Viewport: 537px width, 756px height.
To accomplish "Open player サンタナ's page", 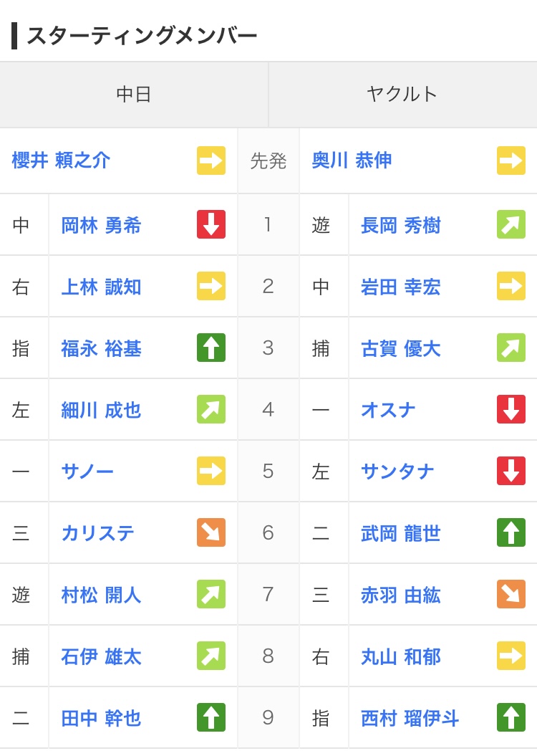I will pos(397,472).
